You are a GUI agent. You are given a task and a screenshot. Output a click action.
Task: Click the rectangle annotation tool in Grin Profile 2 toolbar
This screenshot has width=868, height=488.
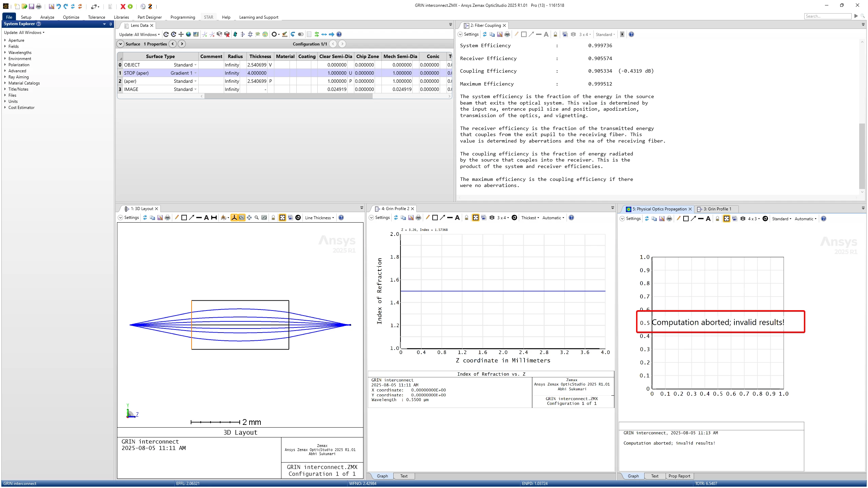pos(435,218)
